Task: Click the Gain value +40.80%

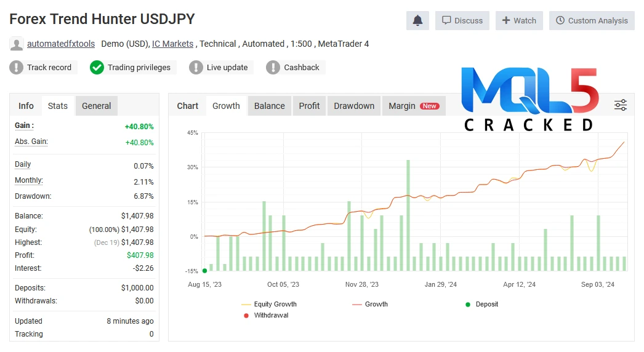Action: pyautogui.click(x=139, y=127)
